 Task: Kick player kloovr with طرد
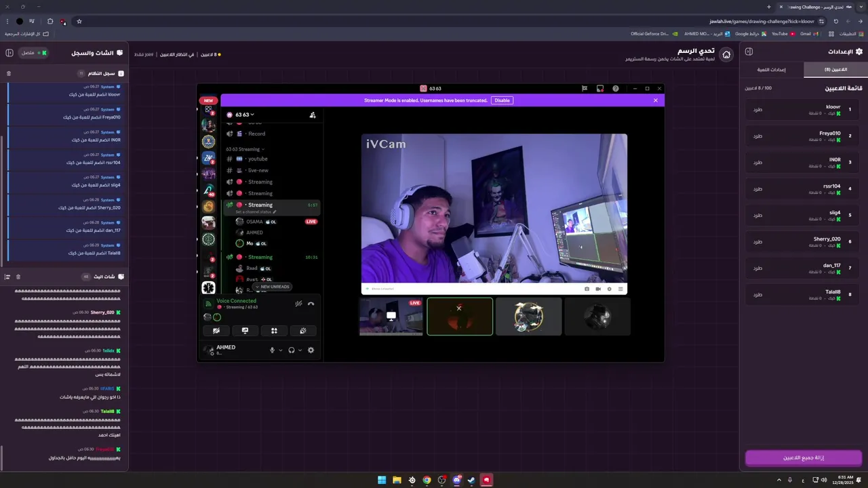757,110
